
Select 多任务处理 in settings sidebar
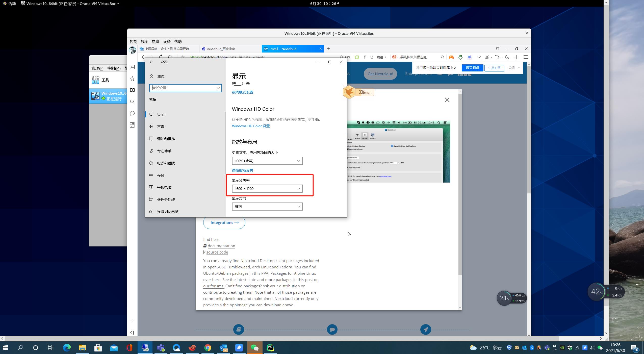click(x=185, y=199)
